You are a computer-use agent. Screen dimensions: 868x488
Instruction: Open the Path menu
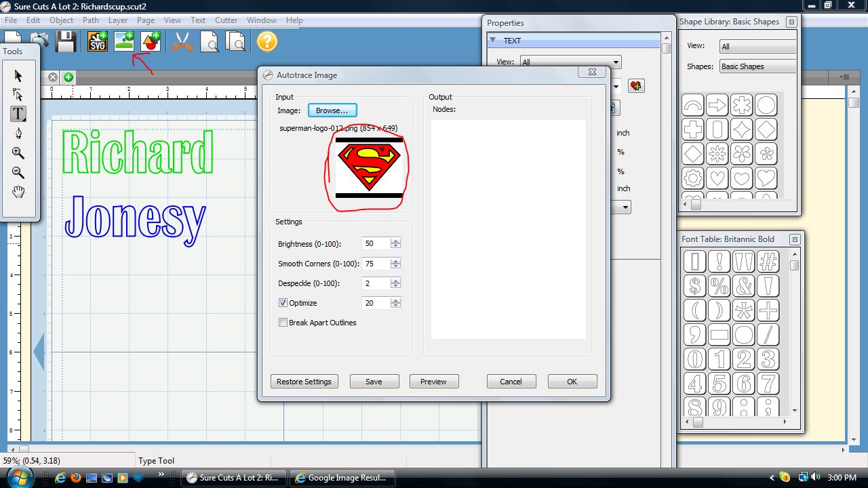(x=91, y=20)
